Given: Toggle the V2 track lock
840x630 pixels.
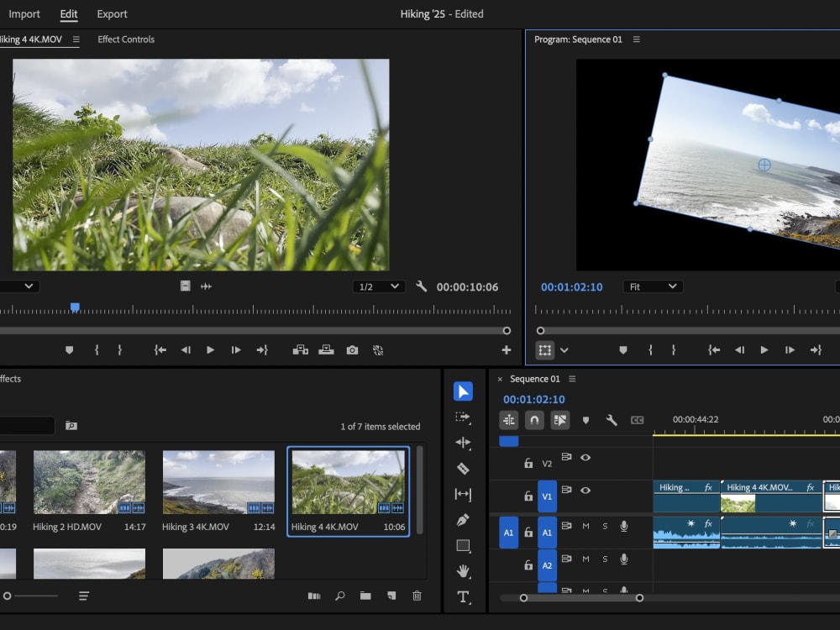Looking at the screenshot, I should pos(528,463).
